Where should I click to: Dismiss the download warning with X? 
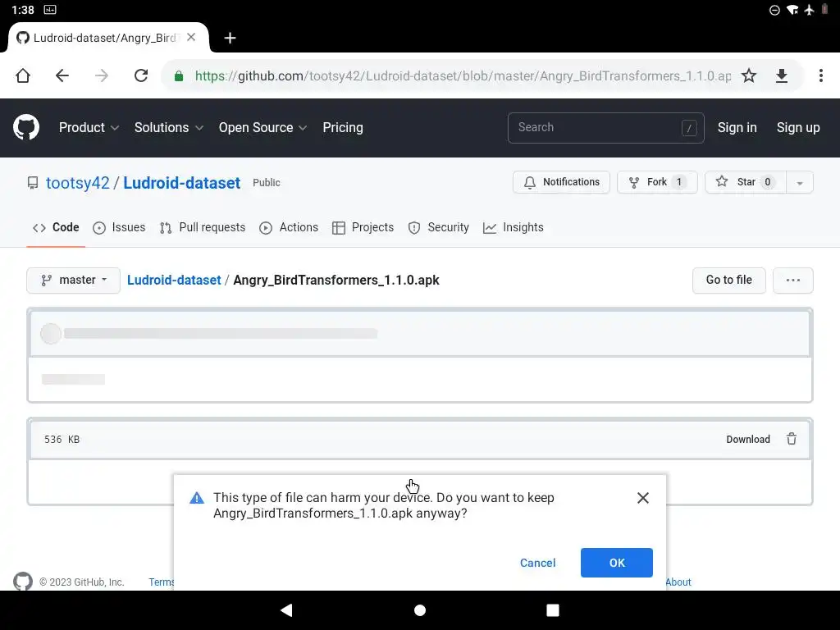[643, 498]
